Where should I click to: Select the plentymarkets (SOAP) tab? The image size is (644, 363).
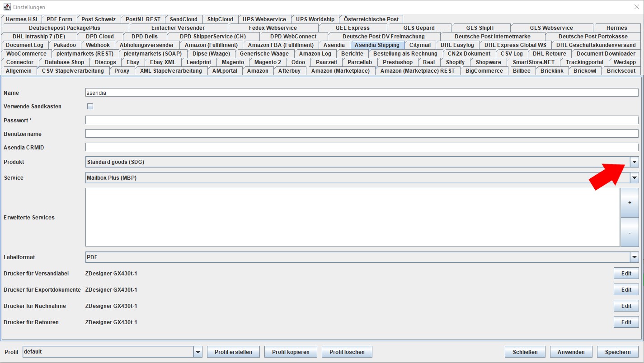pyautogui.click(x=153, y=54)
